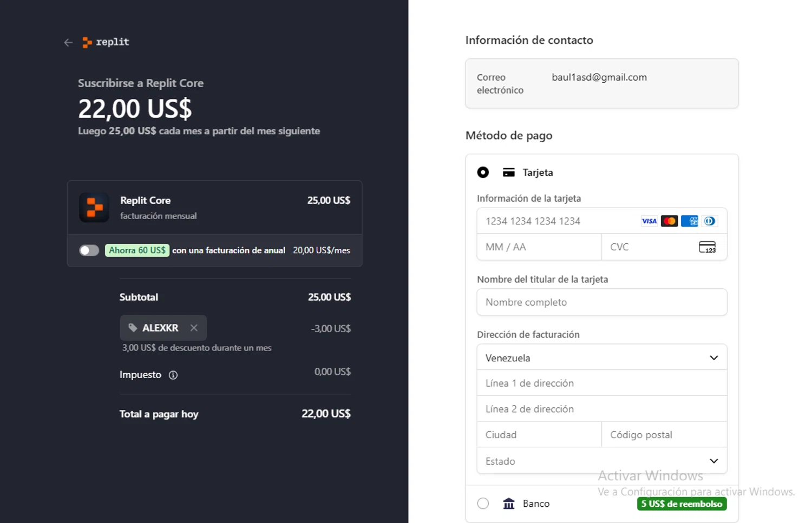
Task: Select the Tarjeta payment radio button
Action: pos(483,173)
